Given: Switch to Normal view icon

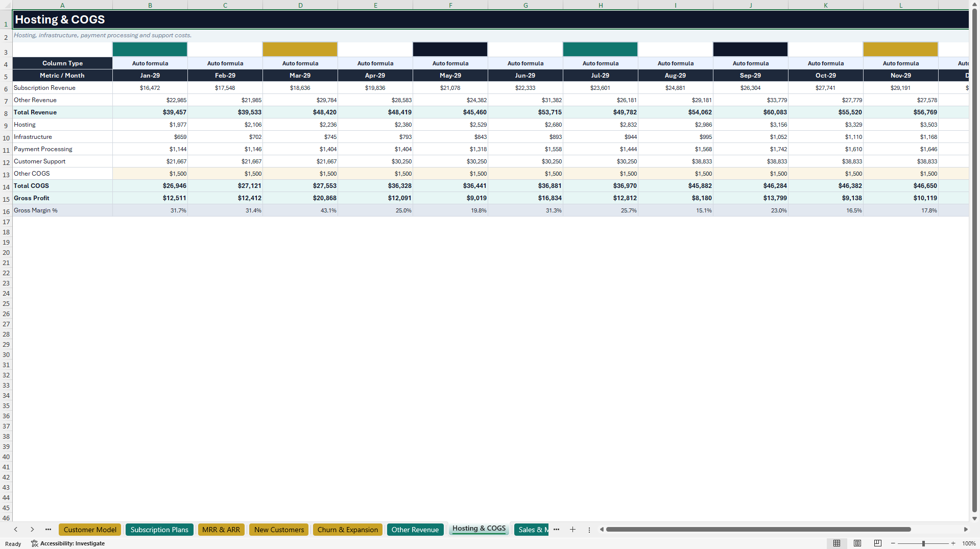Looking at the screenshot, I should coord(836,543).
